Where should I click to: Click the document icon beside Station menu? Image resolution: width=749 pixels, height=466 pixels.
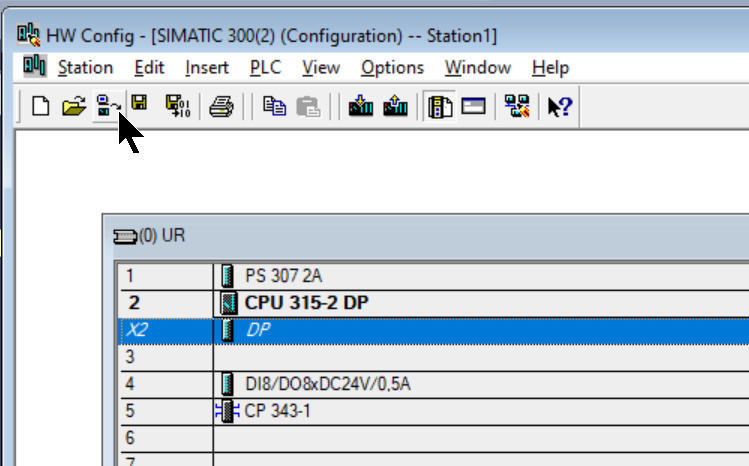tap(35, 65)
